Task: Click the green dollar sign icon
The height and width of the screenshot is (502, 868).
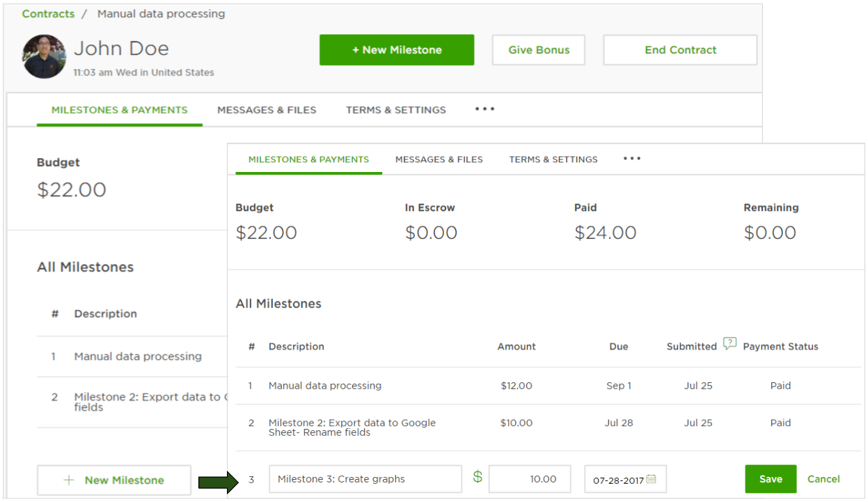Action: point(478,478)
